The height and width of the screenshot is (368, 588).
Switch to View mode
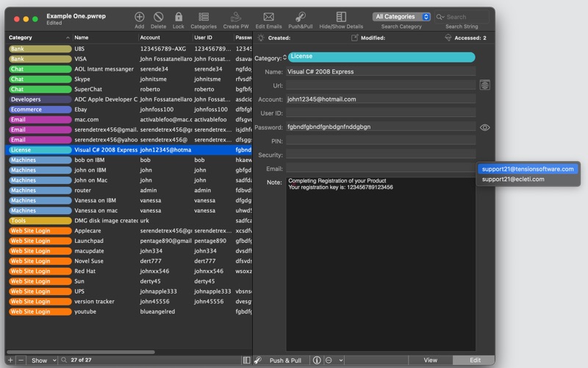(430, 360)
